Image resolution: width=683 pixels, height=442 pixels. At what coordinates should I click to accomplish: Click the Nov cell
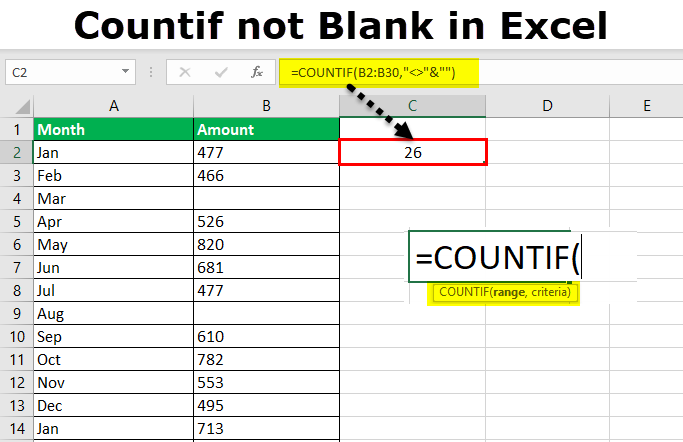[x=114, y=383]
